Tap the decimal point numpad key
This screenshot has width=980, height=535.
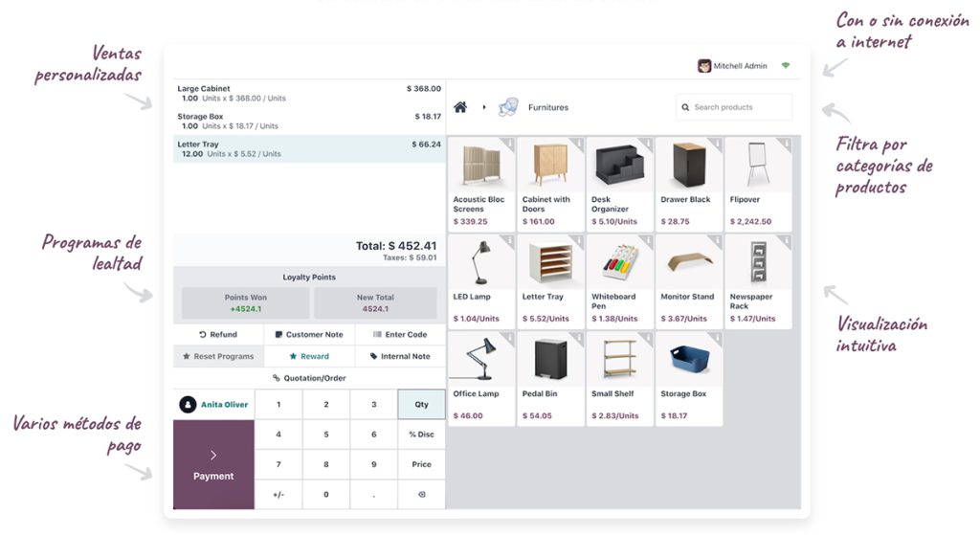tap(374, 495)
